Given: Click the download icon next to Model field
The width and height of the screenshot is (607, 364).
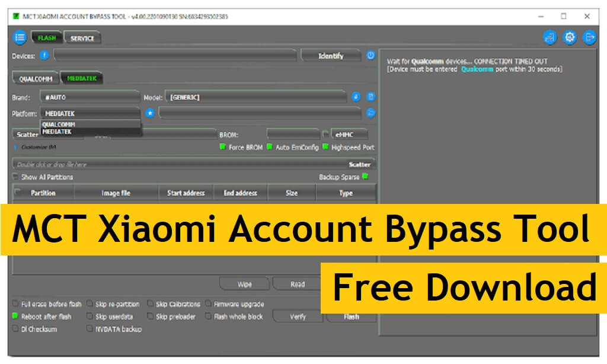Looking at the screenshot, I should tap(356, 97).
